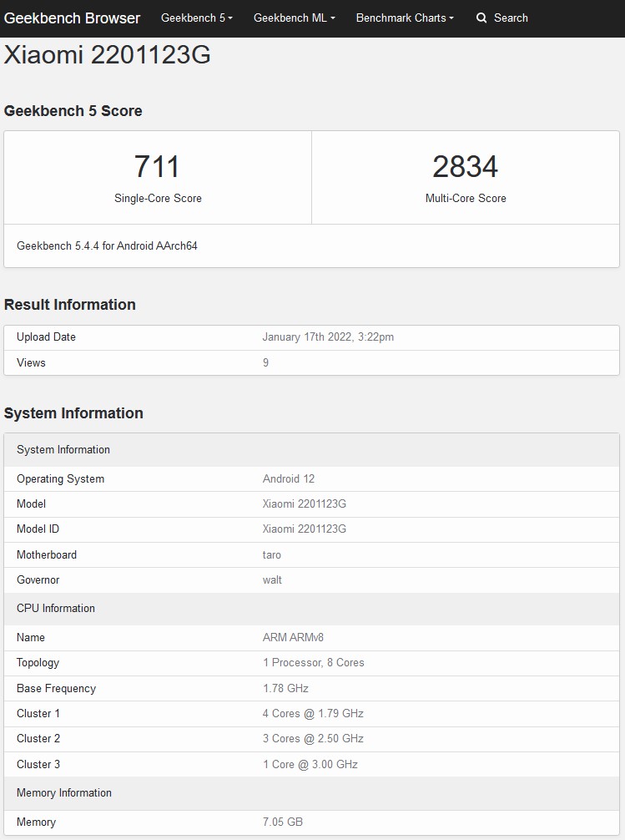
Task: Click Xiaomi 2201123G in the Model ID row
Action: [305, 529]
